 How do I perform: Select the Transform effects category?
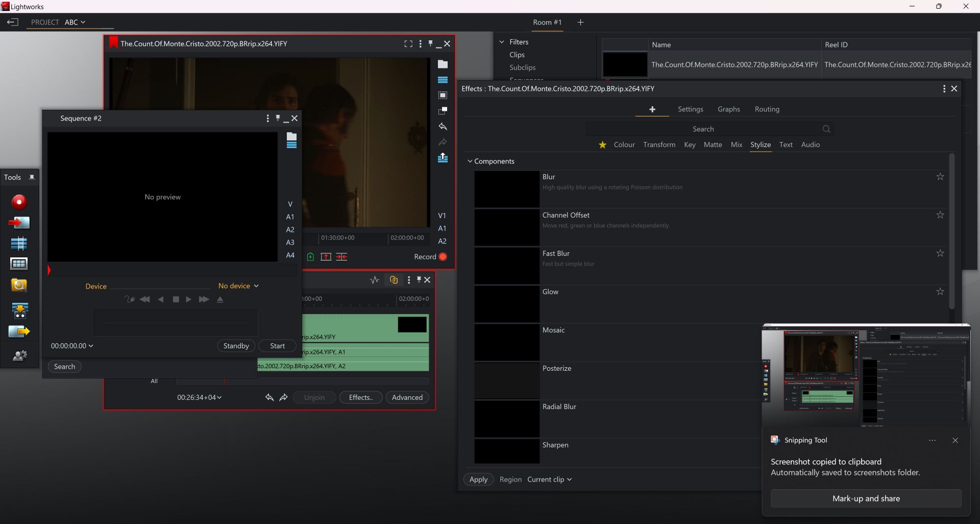(659, 145)
